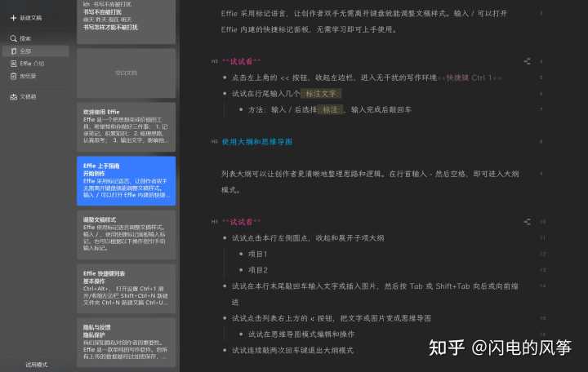Viewport: 588px width, 372px height.
Task: Click heading marker left of first 试试看
Action: (x=214, y=61)
